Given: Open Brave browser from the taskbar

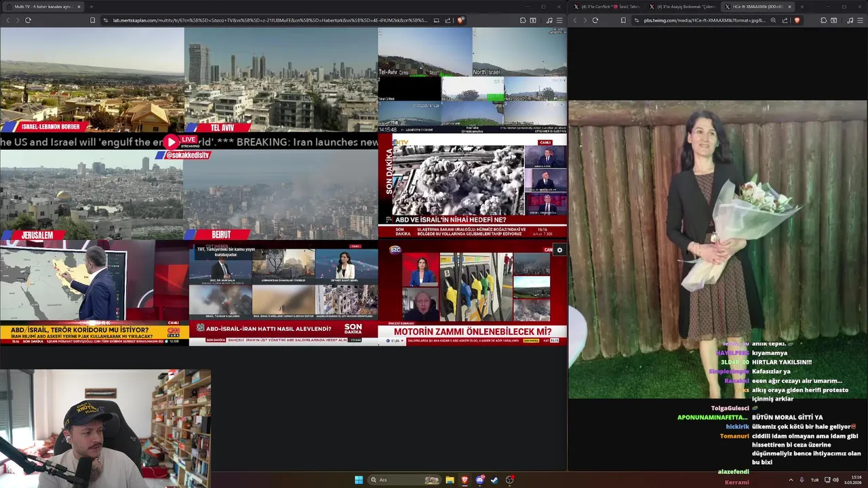Looking at the screenshot, I should pos(465,480).
